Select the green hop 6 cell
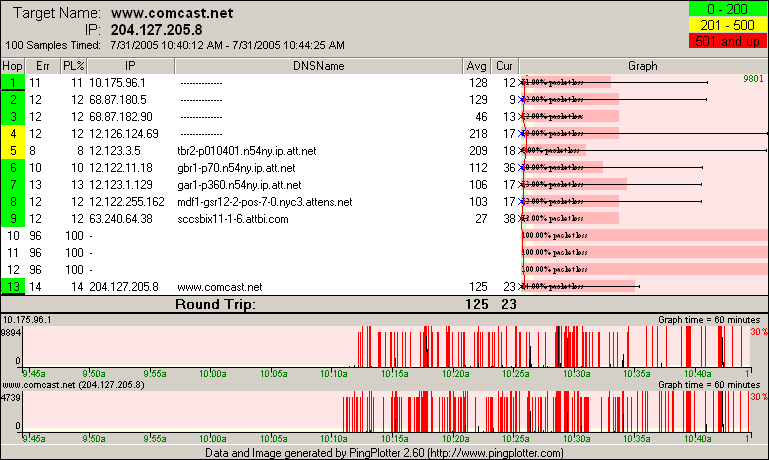 (x=13, y=168)
